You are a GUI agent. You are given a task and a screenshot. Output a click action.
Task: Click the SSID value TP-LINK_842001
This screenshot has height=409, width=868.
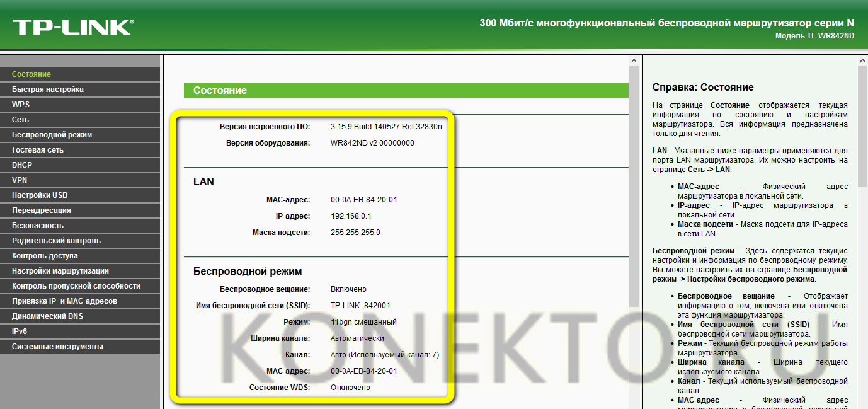pos(360,306)
